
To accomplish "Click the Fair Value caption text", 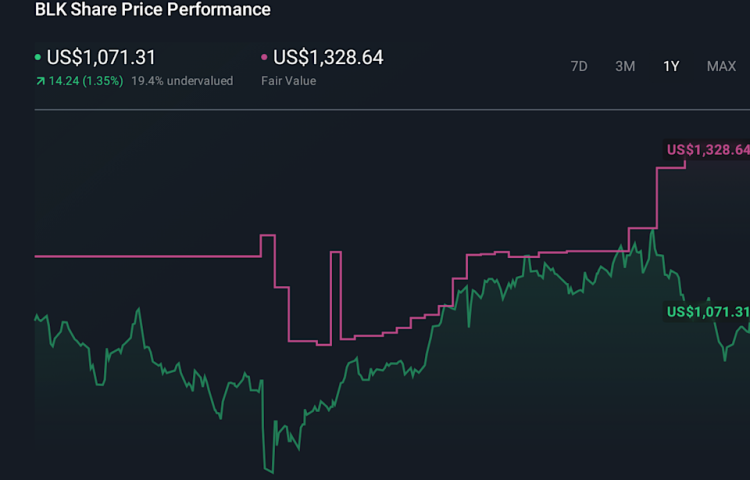I will [290, 81].
